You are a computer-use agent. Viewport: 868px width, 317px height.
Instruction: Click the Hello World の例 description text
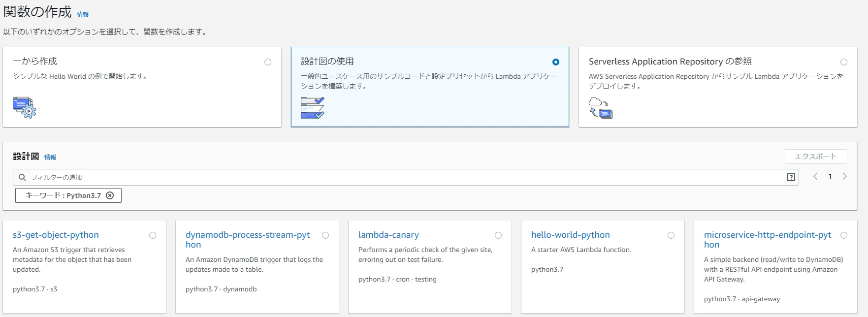click(80, 76)
